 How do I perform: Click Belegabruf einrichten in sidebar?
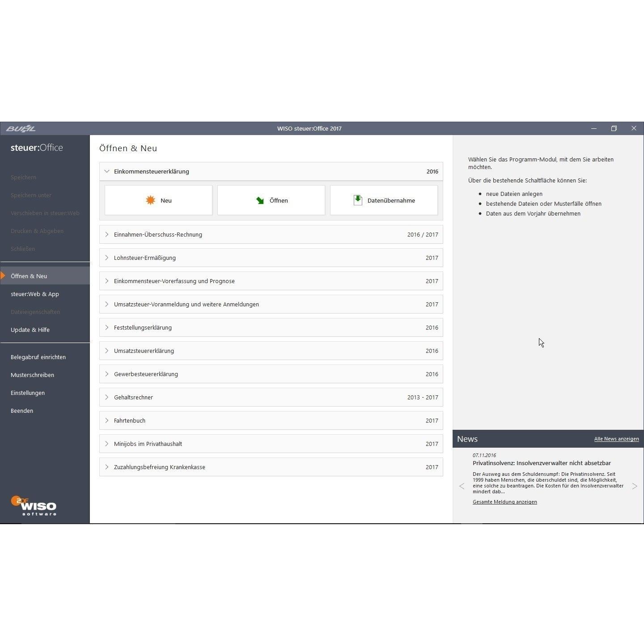38,357
